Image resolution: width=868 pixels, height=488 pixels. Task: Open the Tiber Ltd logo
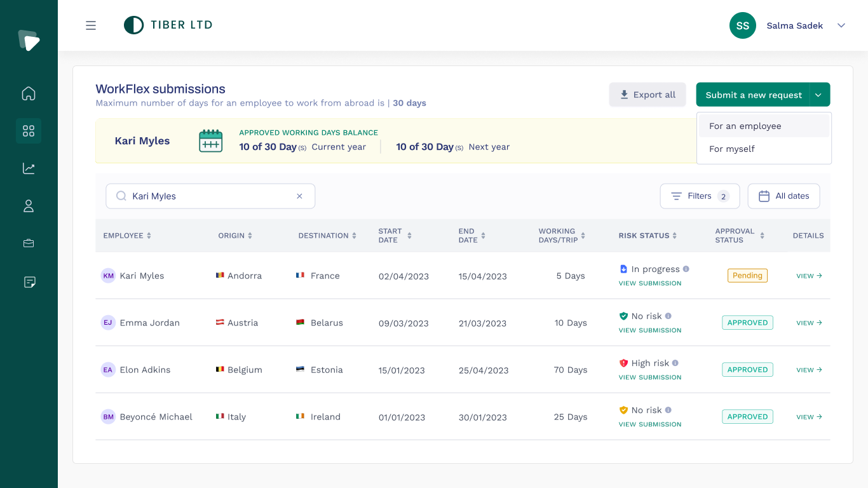[x=168, y=25]
